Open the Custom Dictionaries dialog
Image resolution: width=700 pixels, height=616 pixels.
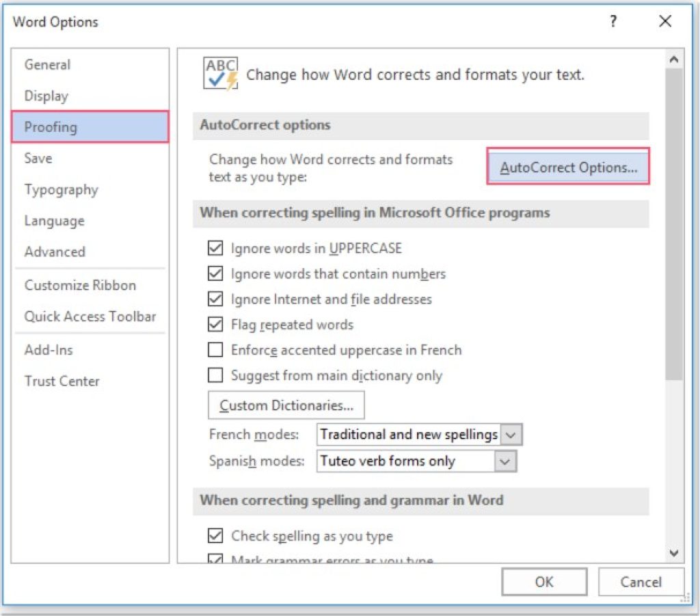pyautogui.click(x=286, y=405)
